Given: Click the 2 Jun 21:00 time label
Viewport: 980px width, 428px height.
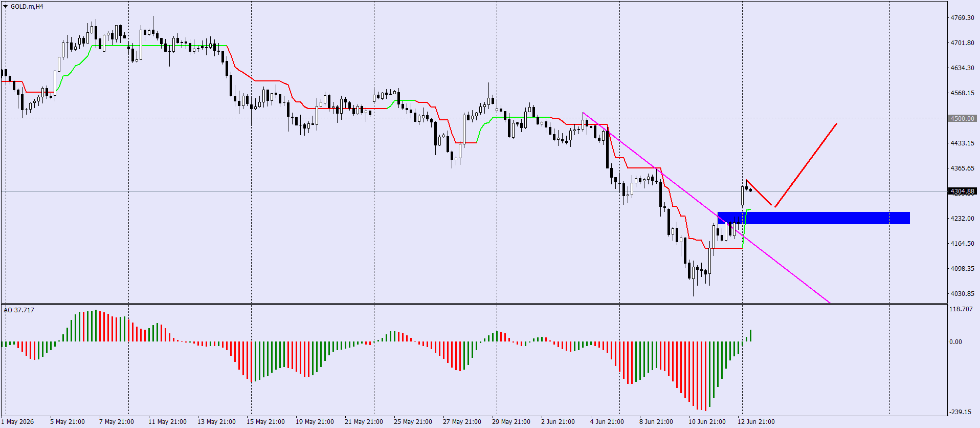Looking at the screenshot, I should coord(558,422).
